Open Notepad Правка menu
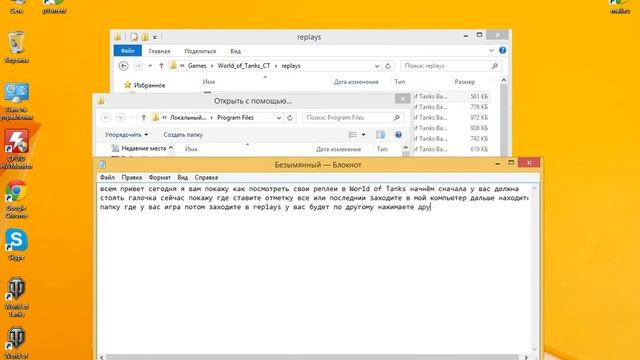 coord(131,178)
